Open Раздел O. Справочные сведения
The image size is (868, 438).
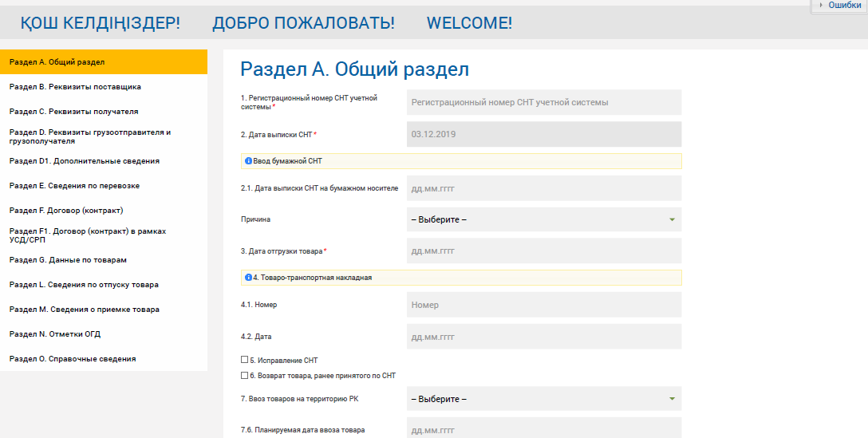(104, 358)
